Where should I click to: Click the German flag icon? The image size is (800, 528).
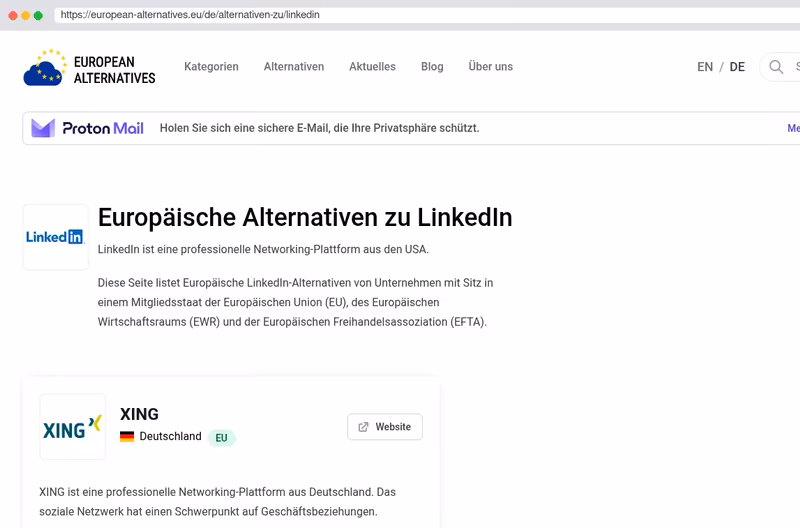tap(127, 437)
